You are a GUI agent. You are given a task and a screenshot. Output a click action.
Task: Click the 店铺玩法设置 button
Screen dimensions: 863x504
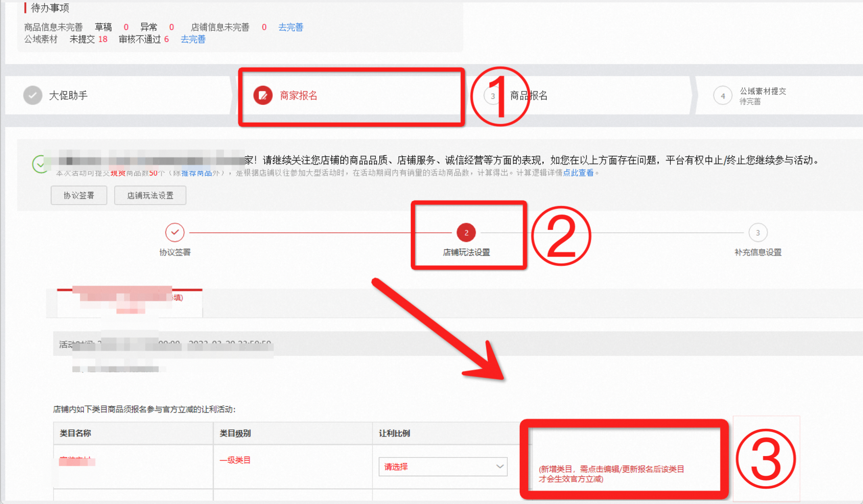pos(150,195)
